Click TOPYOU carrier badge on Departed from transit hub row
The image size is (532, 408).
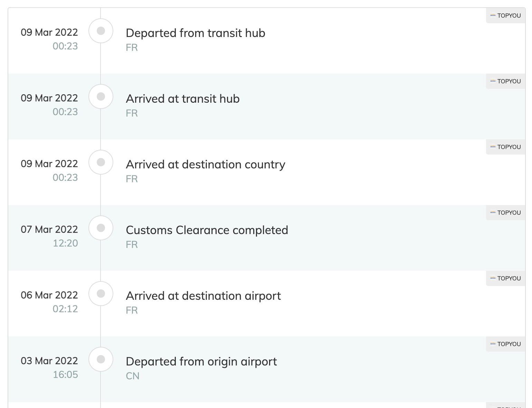point(505,16)
